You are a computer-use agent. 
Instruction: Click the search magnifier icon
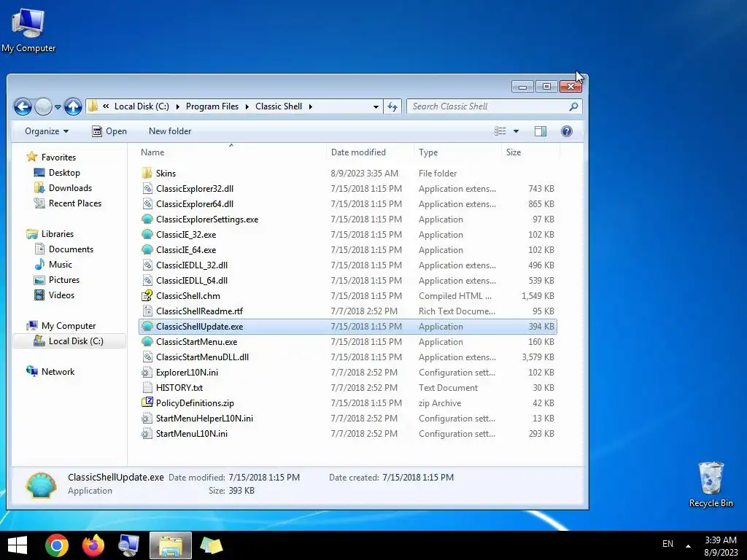coord(573,106)
